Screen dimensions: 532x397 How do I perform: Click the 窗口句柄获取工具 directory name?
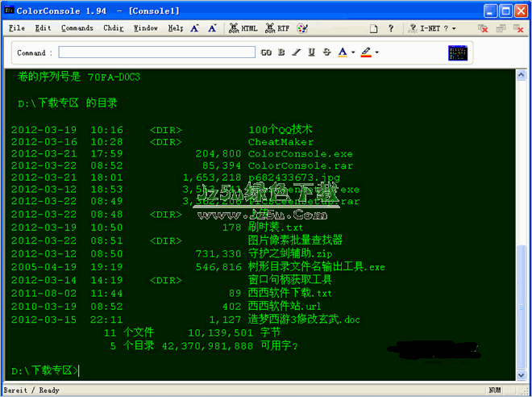289,279
